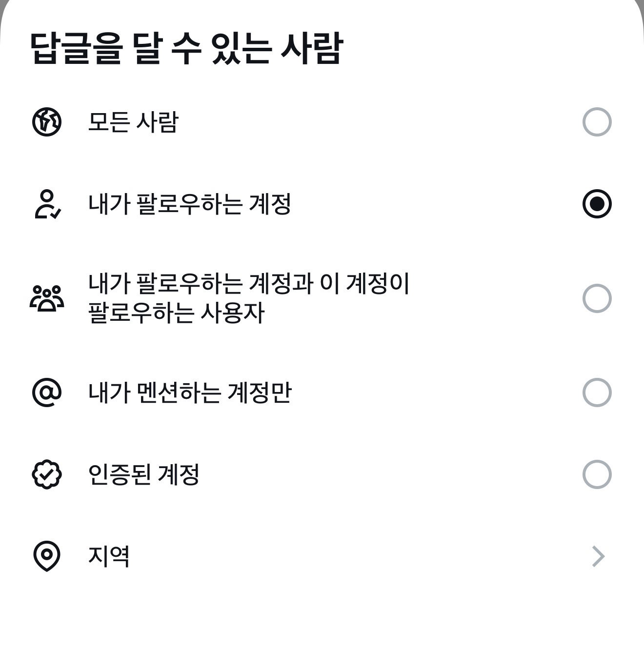Tap the 내가 팔로우하는 계정과 이 계정이 label
644x647 pixels.
[x=249, y=284]
